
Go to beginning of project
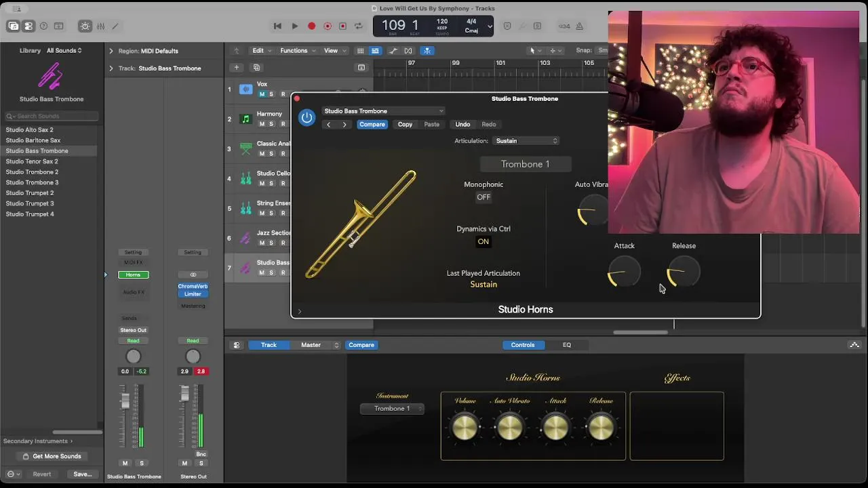coord(277,26)
